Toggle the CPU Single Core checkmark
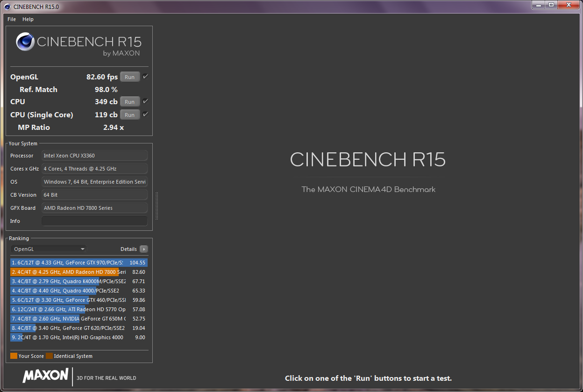The width and height of the screenshot is (583, 392). 145,114
